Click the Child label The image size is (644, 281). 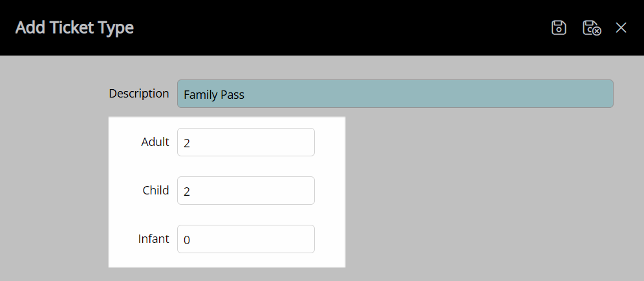point(156,191)
